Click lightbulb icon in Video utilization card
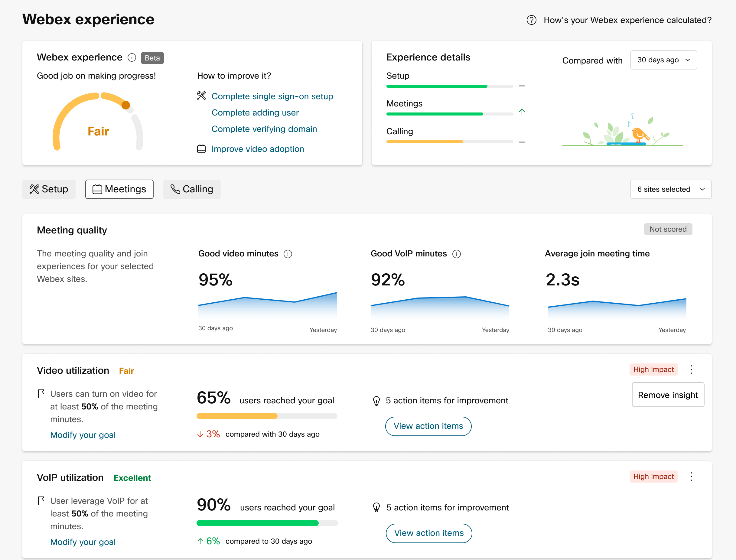Viewport: 736px width, 560px height. 376,401
